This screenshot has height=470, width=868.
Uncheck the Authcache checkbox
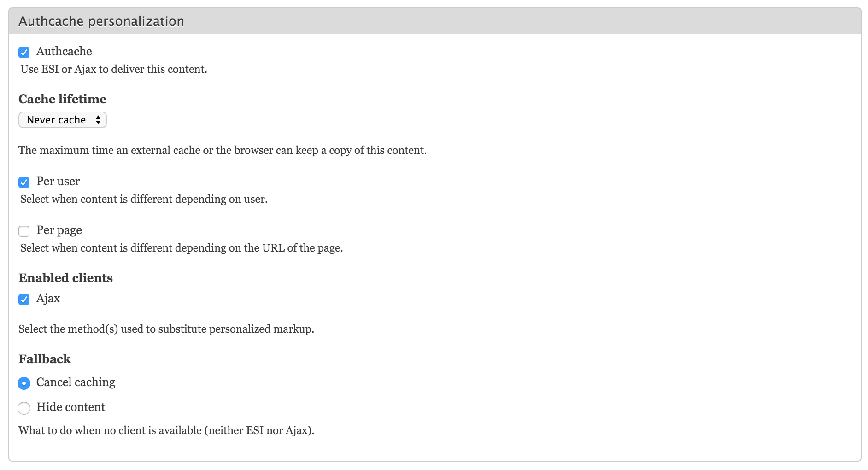pos(24,52)
